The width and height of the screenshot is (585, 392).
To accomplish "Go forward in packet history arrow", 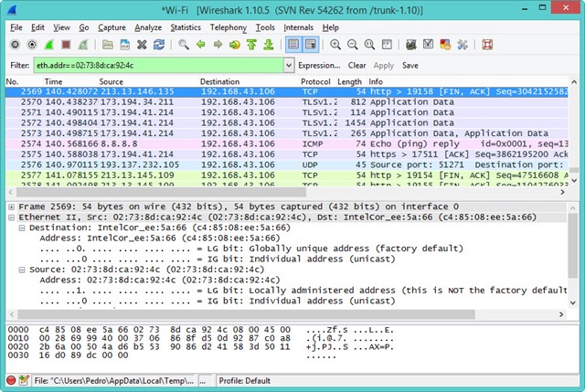I will (218, 45).
